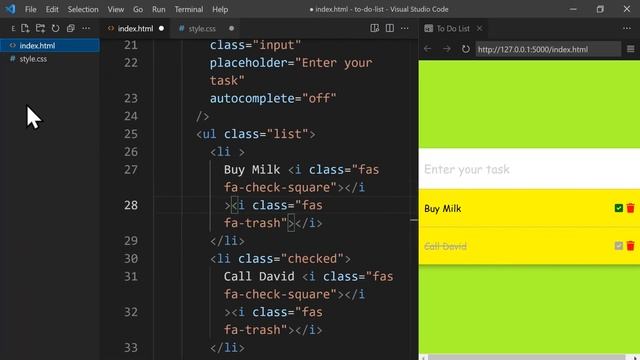Open the Go menu
The image size is (640, 360).
(x=138, y=9)
